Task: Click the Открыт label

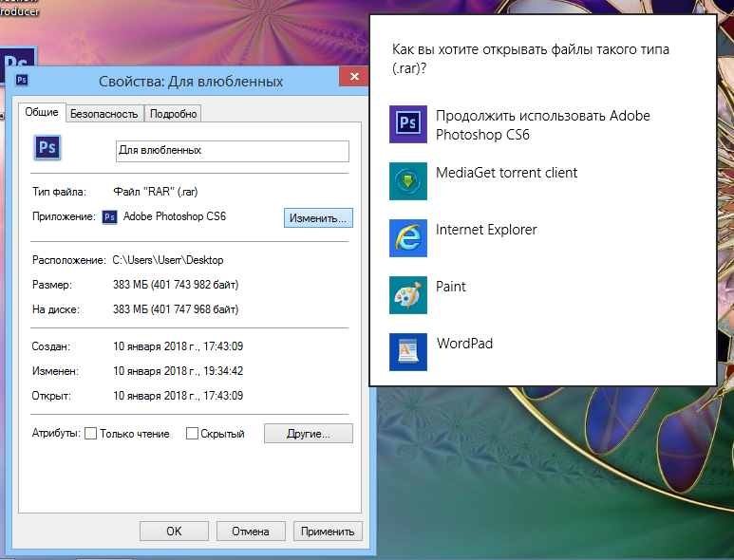Action: coord(51,396)
